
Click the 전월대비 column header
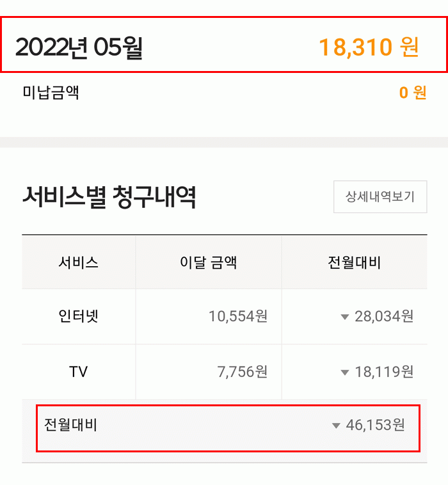(354, 262)
